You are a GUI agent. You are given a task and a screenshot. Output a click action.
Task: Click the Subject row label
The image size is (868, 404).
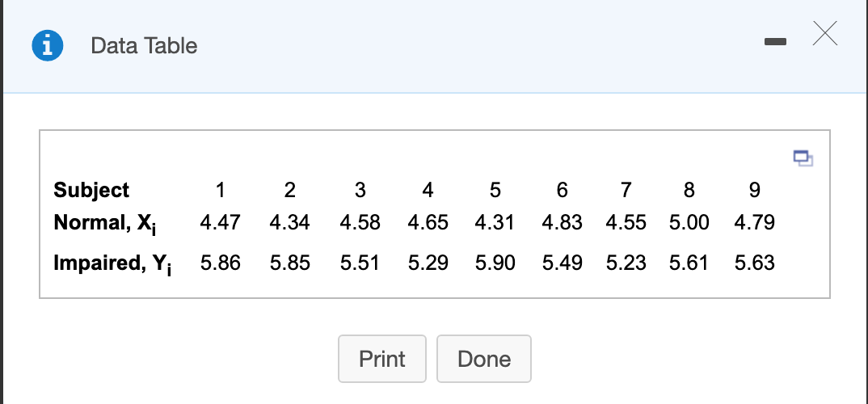click(91, 190)
